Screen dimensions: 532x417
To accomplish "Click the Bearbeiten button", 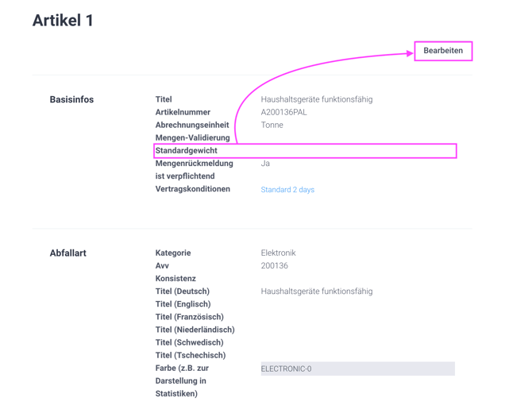I will tap(443, 51).
